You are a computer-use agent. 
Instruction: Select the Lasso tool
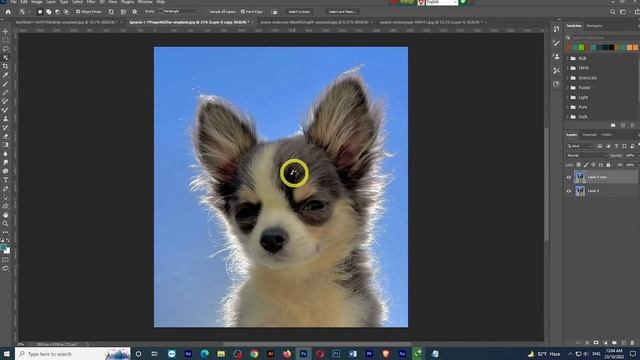point(5,49)
